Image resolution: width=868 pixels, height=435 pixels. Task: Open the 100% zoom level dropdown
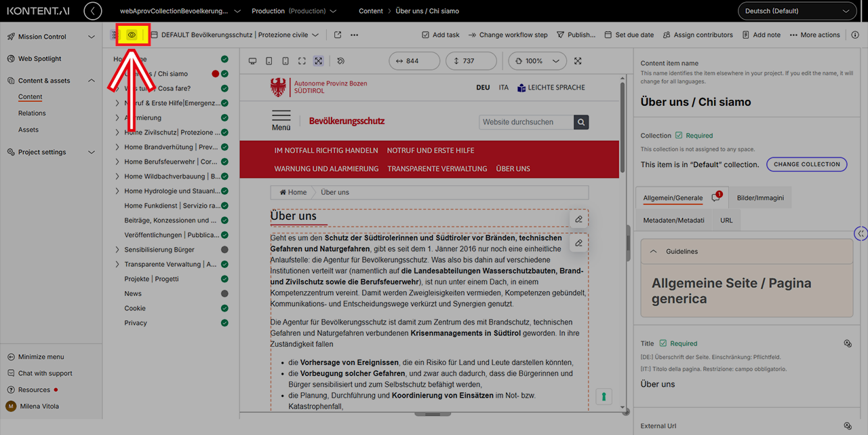click(x=537, y=61)
